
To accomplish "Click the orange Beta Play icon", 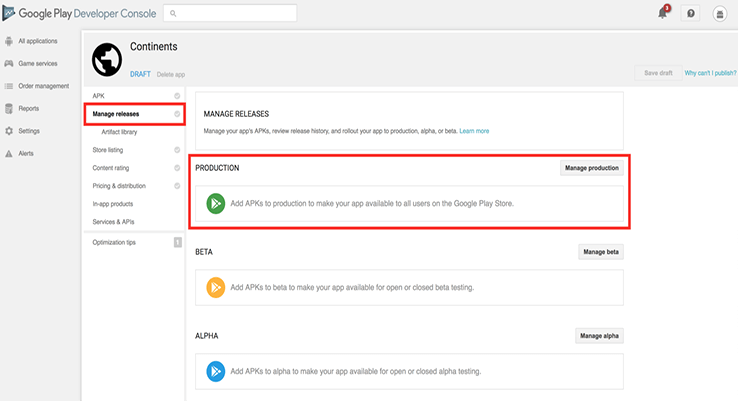I will pyautogui.click(x=216, y=287).
